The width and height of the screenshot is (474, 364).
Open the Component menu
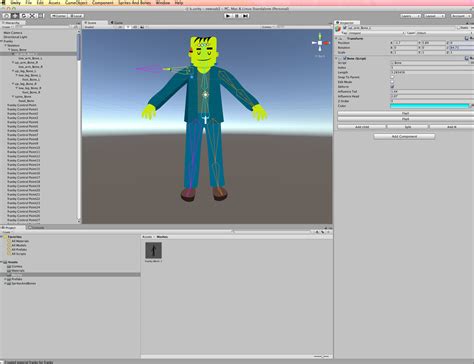click(103, 3)
